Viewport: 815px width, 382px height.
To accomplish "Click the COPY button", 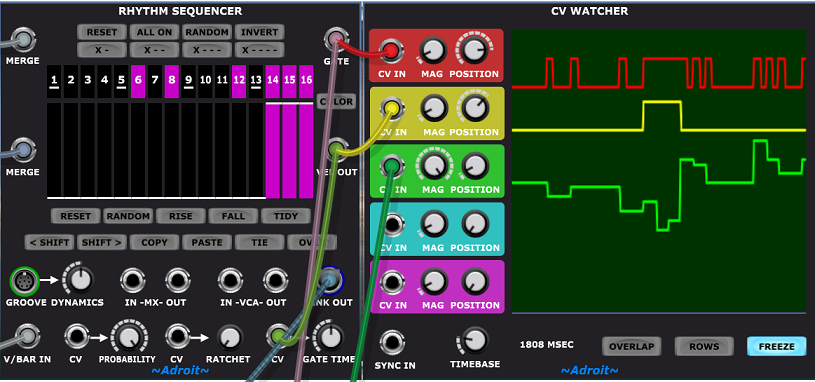I will click(x=154, y=242).
